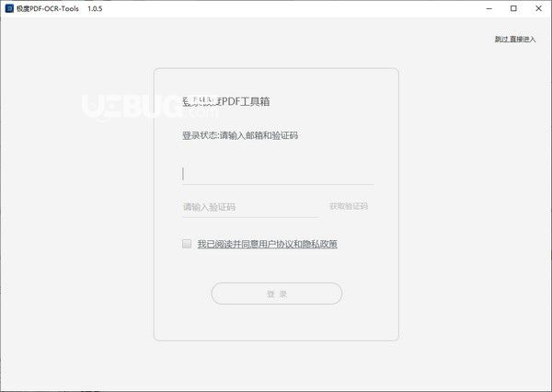Screen dimensions: 552x392
Task: Minimize the PDF-OCR-Tools window
Action: (489, 8)
